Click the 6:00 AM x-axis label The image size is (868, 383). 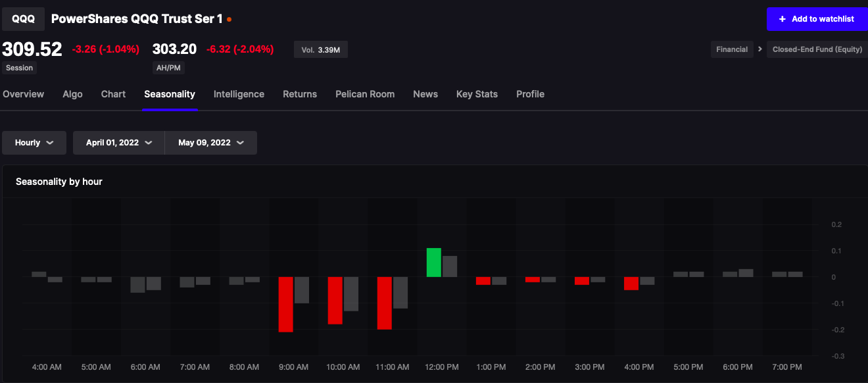[x=145, y=367]
